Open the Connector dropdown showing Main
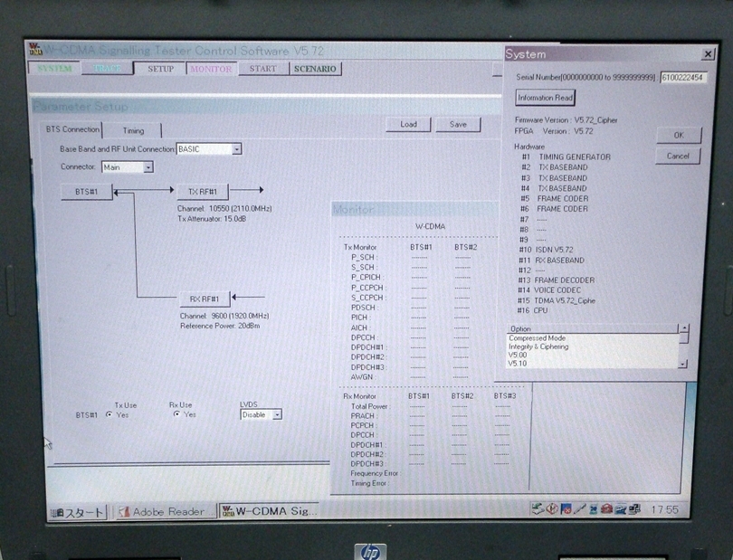Viewport: 733px width, 560px height. (148, 166)
